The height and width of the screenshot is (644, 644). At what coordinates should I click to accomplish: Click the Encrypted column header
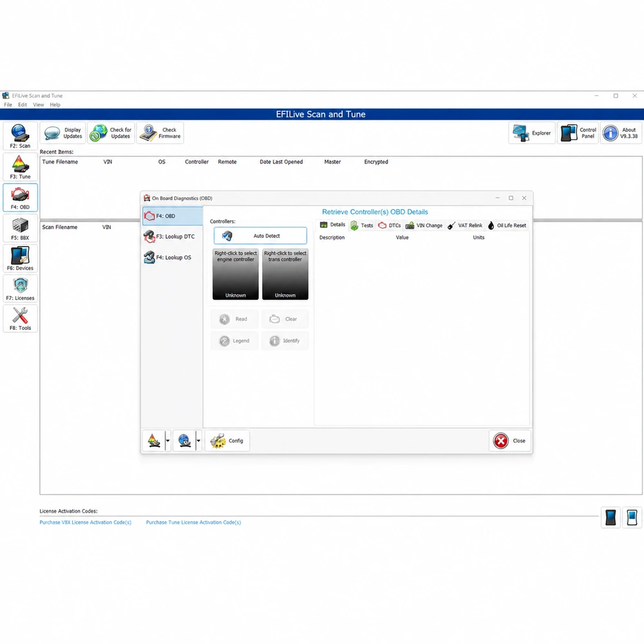pyautogui.click(x=376, y=162)
